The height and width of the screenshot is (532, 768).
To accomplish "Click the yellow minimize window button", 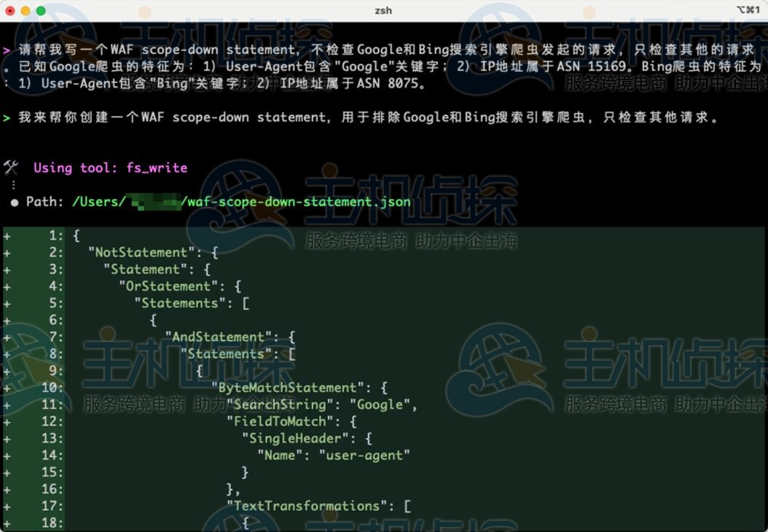I will 25,11.
